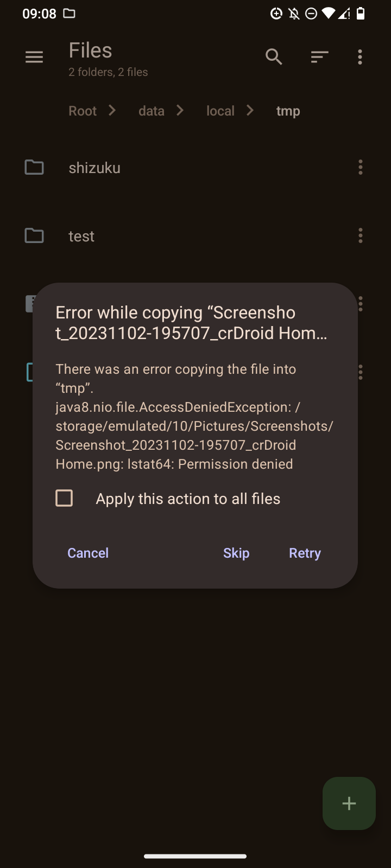Navigate to Root in the breadcrumb

point(82,111)
